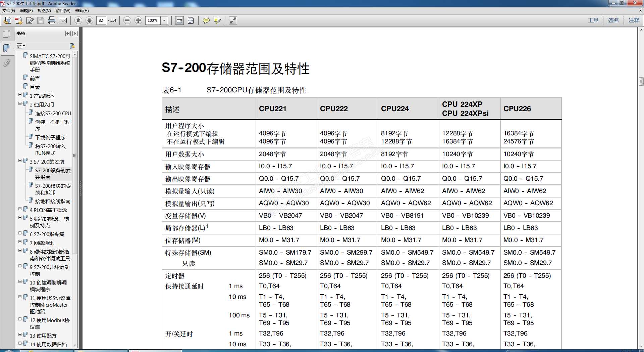Click the create PDF online toolbar icon

pyautogui.click(x=7, y=20)
